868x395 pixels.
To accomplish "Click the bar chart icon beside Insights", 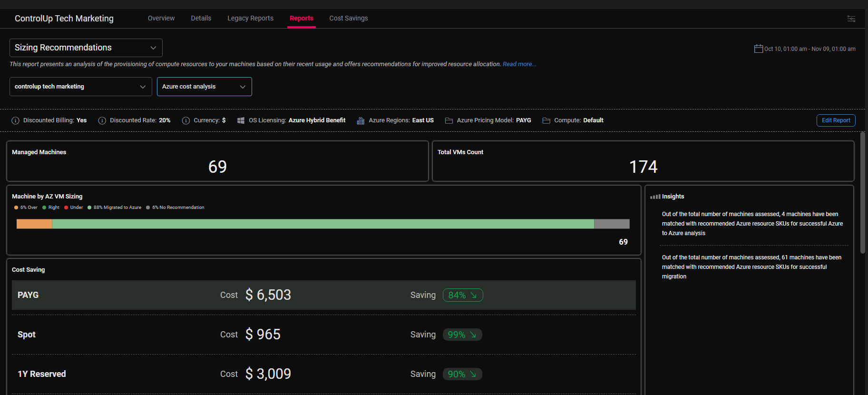I will (655, 197).
